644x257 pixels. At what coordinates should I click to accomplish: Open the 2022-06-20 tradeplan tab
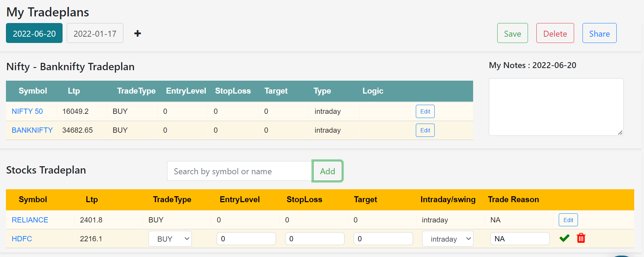[x=34, y=33]
